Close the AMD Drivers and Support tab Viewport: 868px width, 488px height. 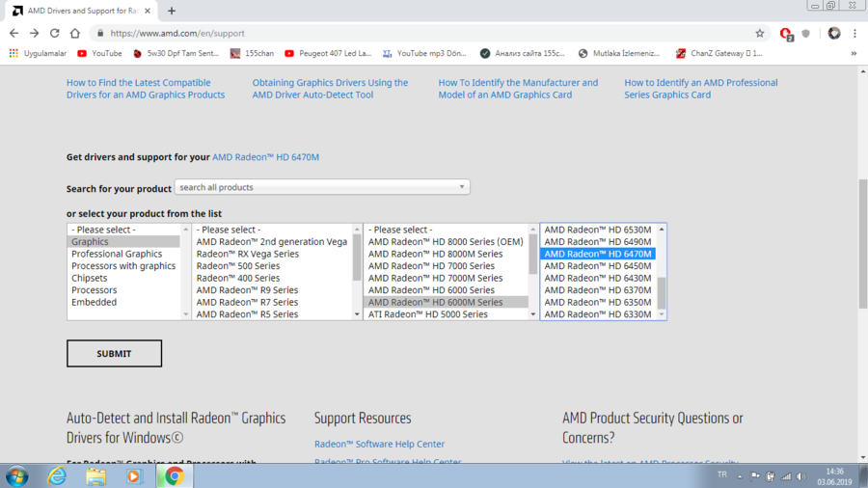pos(148,11)
